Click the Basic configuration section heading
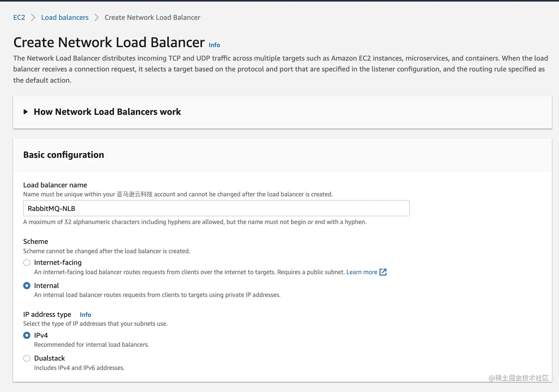The image size is (559, 392). pos(64,155)
